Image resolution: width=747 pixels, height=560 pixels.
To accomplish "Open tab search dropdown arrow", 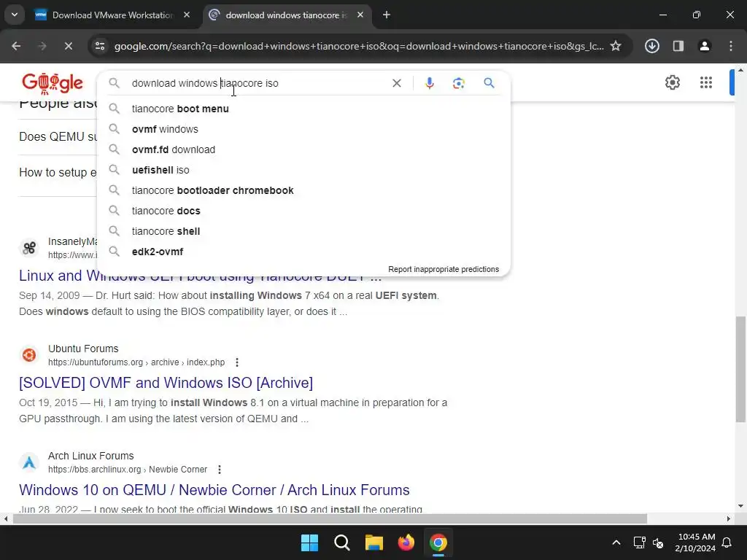I will coord(15,15).
